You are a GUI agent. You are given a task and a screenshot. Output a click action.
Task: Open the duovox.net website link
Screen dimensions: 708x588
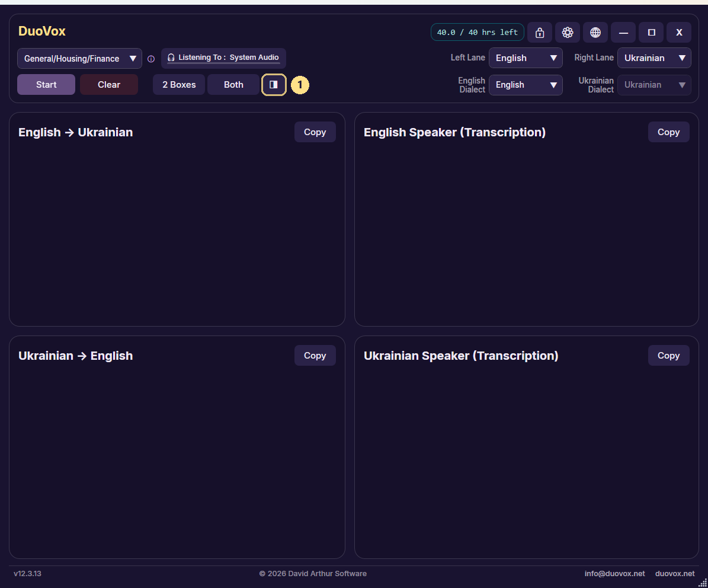coord(675,574)
